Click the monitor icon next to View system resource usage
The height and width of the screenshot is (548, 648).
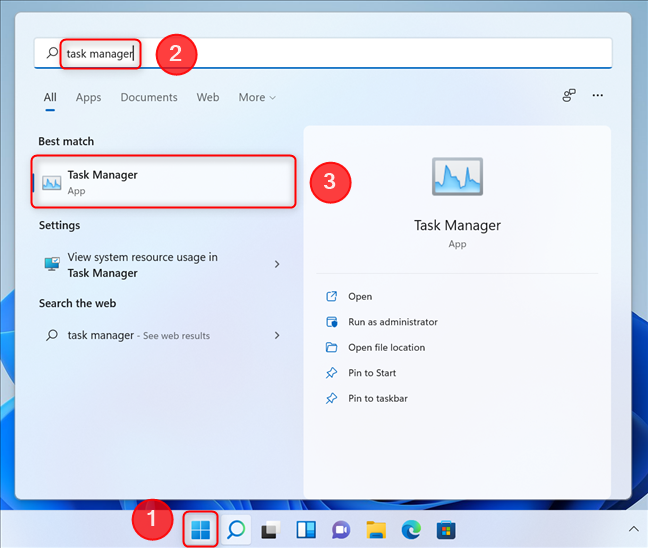point(52,264)
